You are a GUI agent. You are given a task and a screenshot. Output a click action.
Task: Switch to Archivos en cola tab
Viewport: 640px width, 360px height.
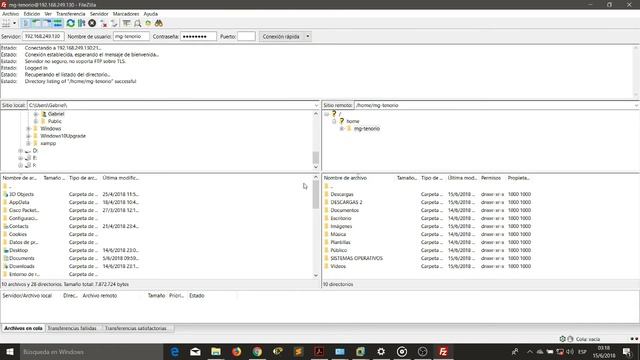[23, 328]
